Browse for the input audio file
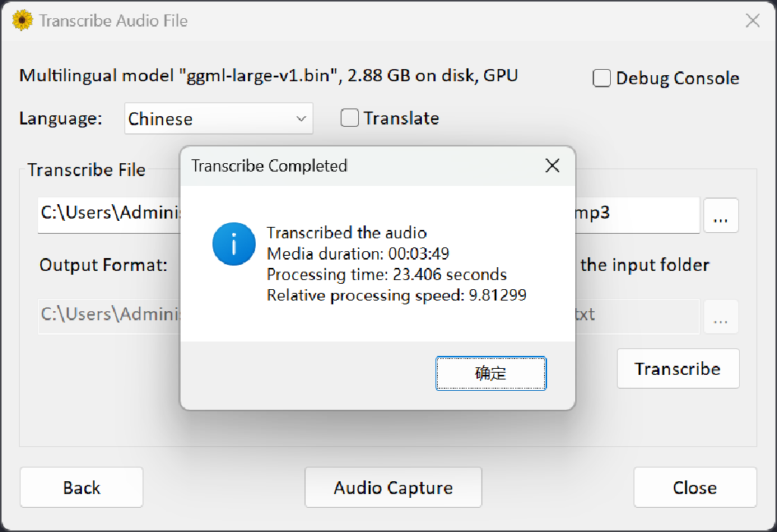 tap(721, 216)
